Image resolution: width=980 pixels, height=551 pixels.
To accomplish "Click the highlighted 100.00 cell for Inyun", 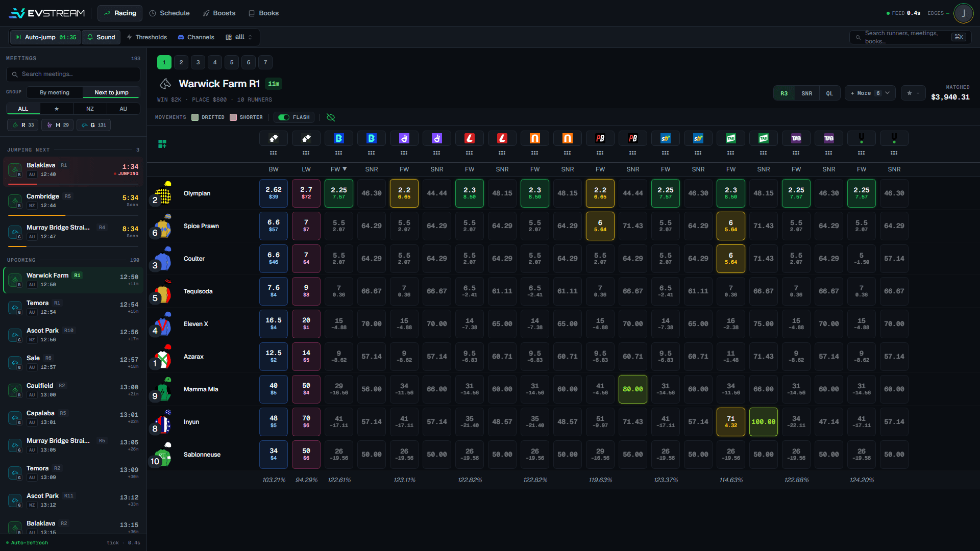I will pos(764,422).
